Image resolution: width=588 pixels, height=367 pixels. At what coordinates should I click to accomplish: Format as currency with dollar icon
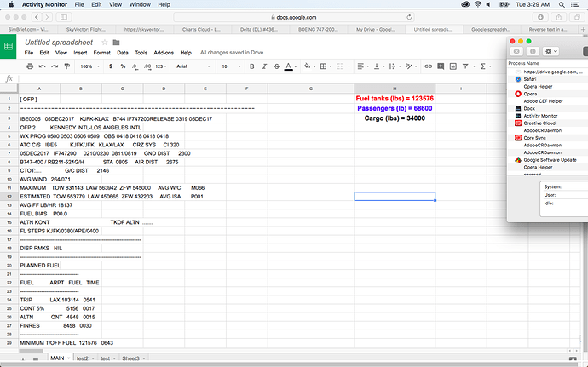[x=111, y=66]
